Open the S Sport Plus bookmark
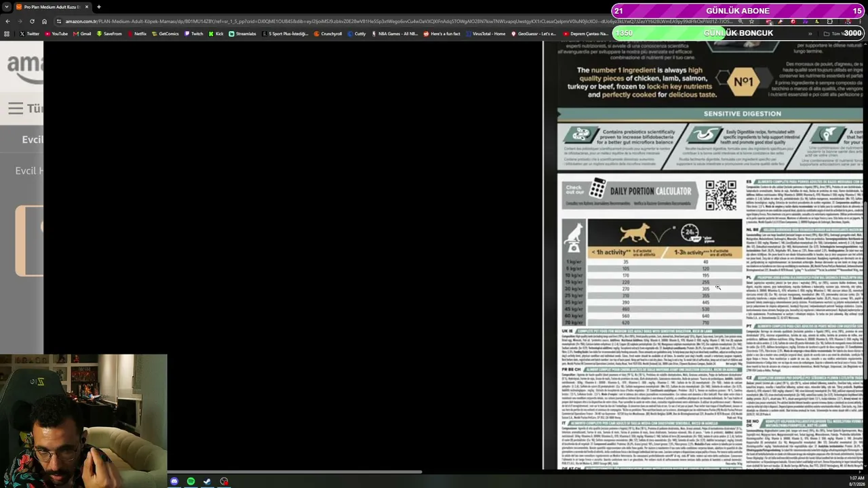 pos(285,33)
